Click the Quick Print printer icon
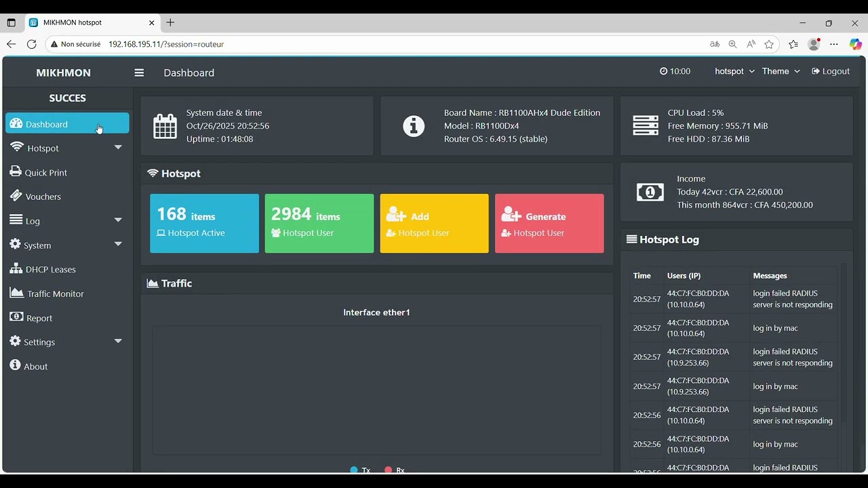 tap(16, 171)
